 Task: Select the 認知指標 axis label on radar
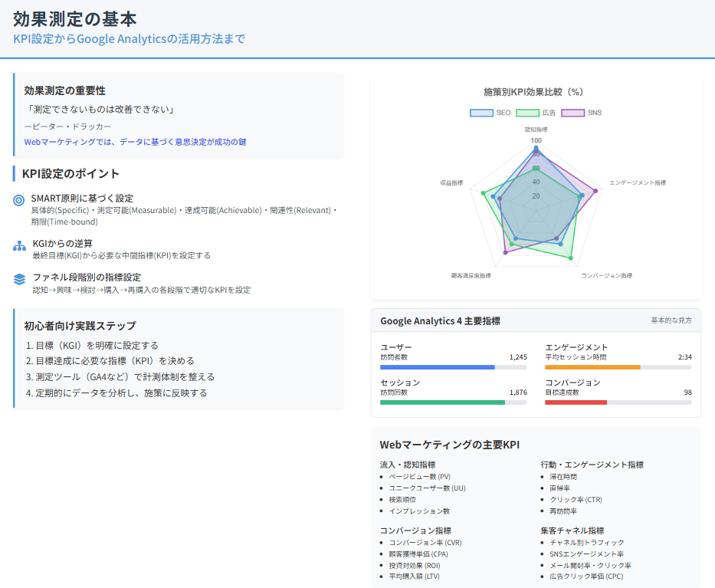pos(536,130)
